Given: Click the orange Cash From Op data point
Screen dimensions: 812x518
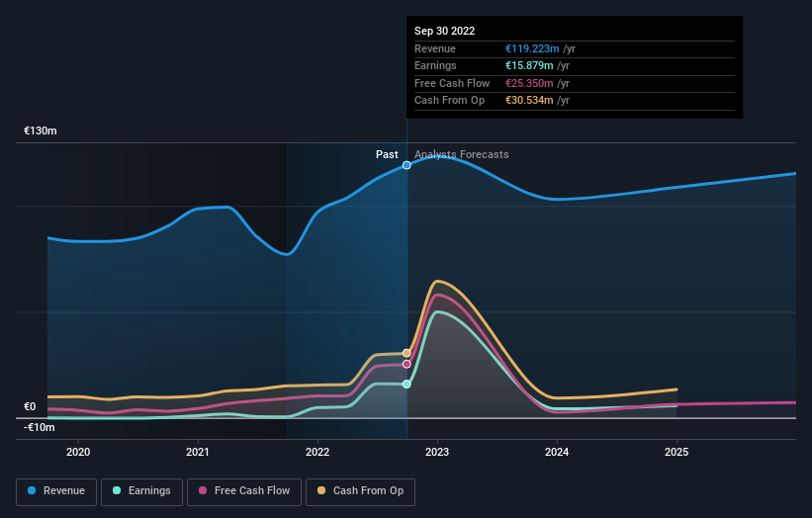Looking at the screenshot, I should pyautogui.click(x=406, y=353).
